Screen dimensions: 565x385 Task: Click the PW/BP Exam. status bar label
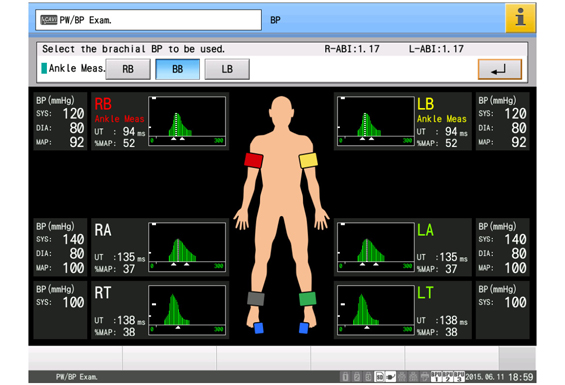click(x=76, y=377)
